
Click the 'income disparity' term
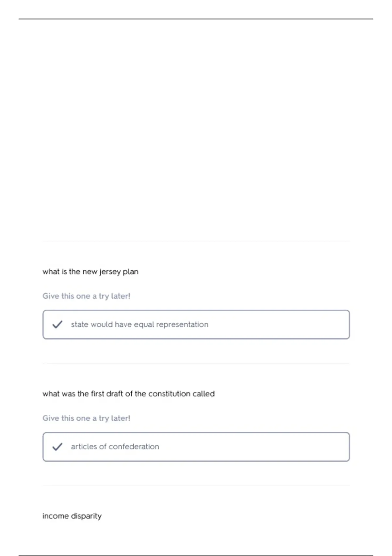click(x=72, y=516)
